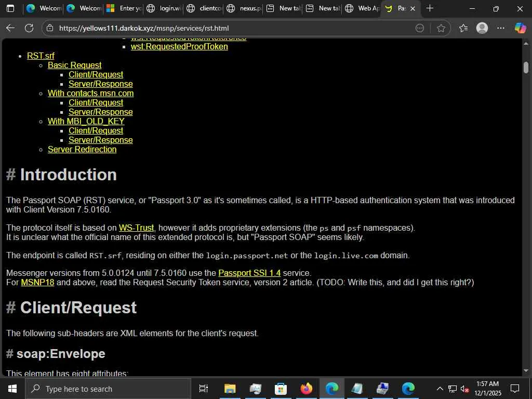Go back using the browser back arrow
The width and height of the screenshot is (532, 399).
pos(10,28)
